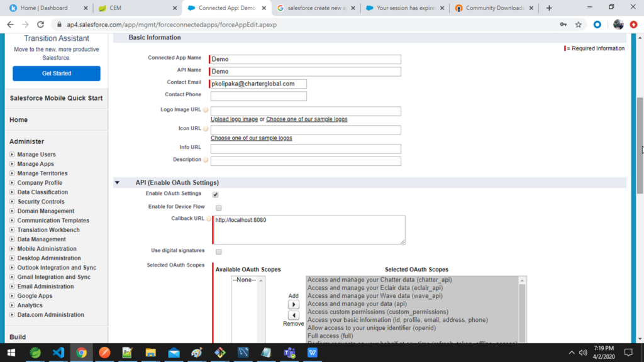
Task: Open the action center notifications icon
Action: tap(628, 353)
